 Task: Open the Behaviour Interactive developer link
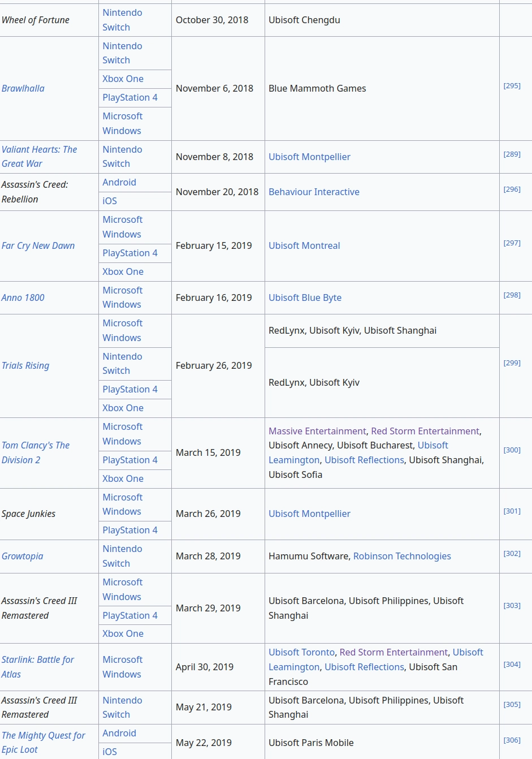314,192
